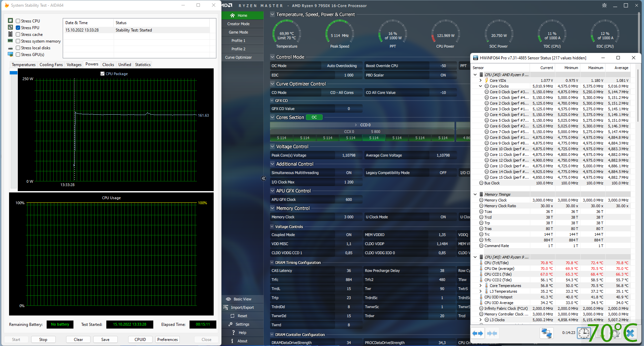This screenshot has width=644, height=346.
Task: Click the Temperature gauge in Ryzen Master
Action: 287,34
